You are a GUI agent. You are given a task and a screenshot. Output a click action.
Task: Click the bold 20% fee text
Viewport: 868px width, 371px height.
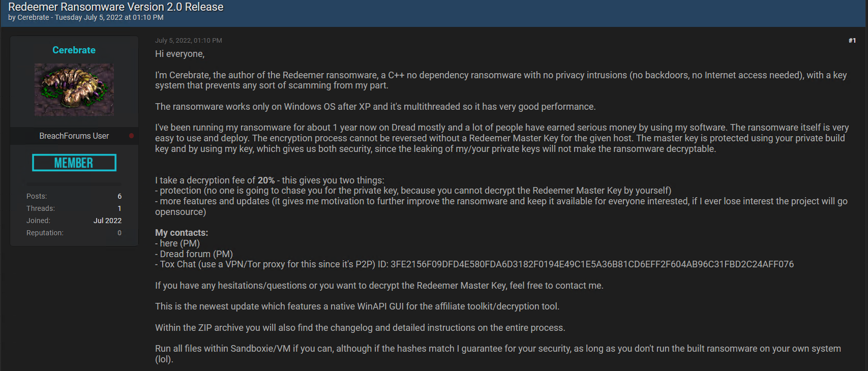(266, 180)
